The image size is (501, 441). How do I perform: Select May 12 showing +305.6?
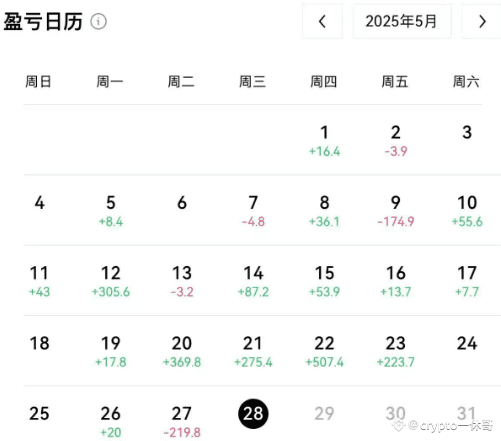coord(111,281)
